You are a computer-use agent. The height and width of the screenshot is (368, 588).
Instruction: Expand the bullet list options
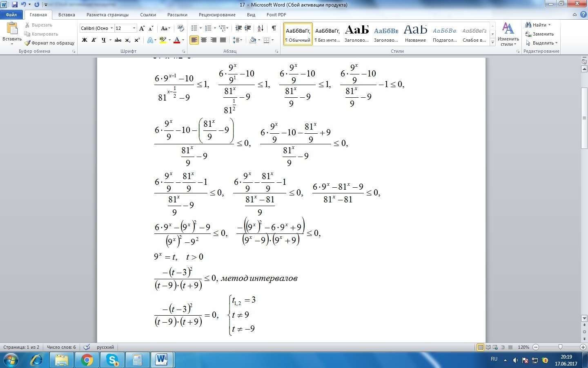200,28
